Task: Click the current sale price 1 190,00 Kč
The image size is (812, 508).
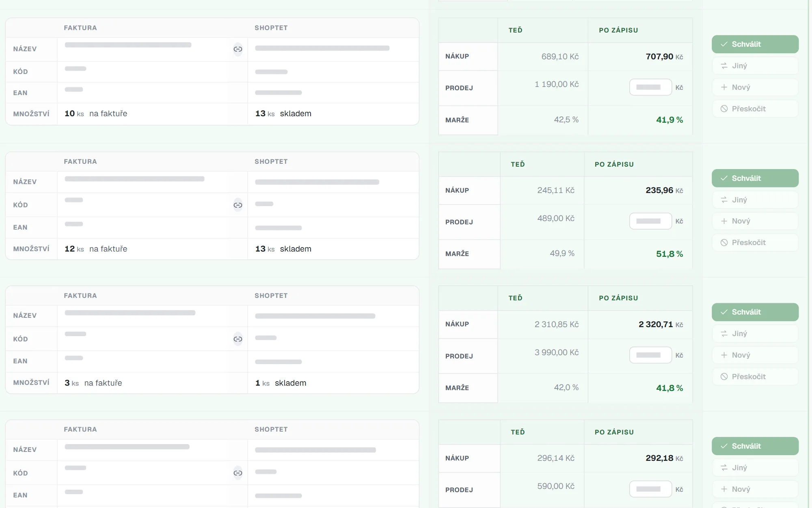Action: [557, 84]
